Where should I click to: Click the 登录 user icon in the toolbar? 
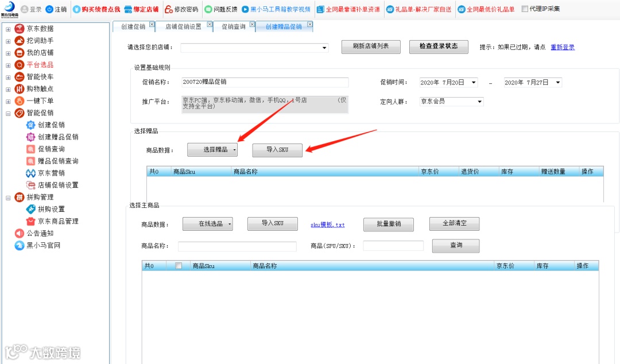click(x=25, y=9)
